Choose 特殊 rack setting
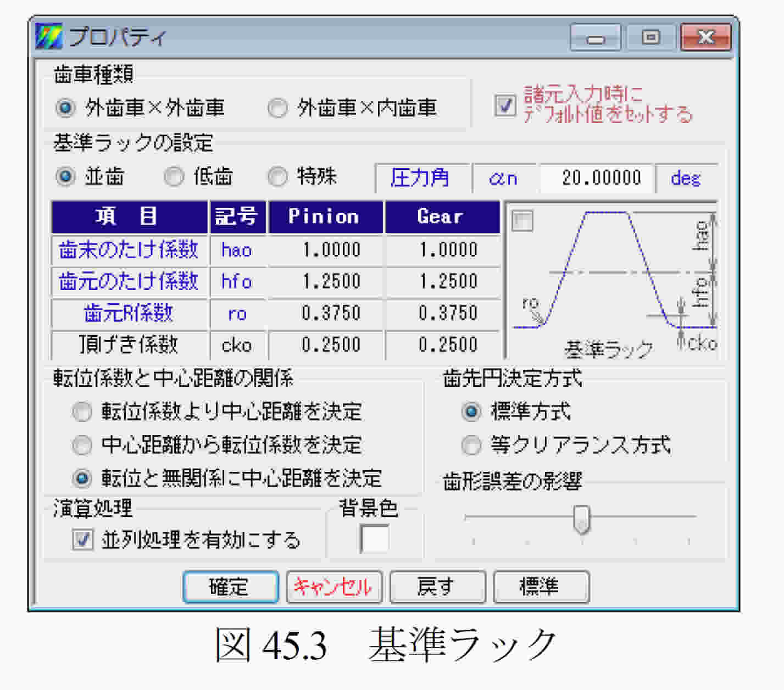784x690 pixels. click(277, 177)
